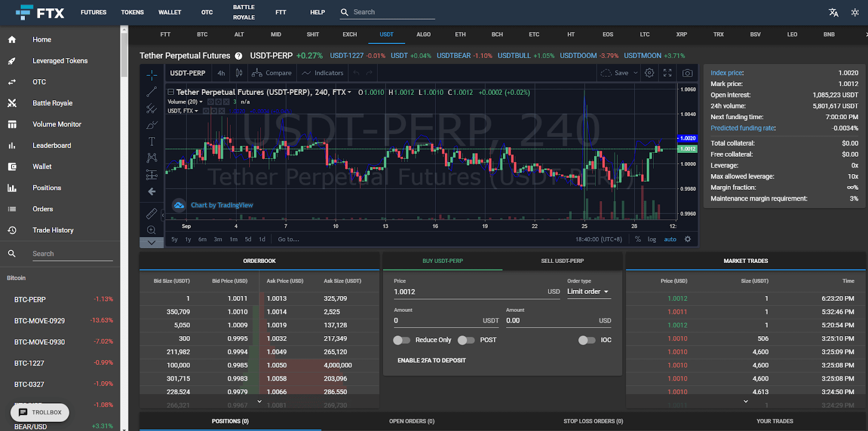
Task: Select the ruler measure tool
Action: tap(152, 214)
